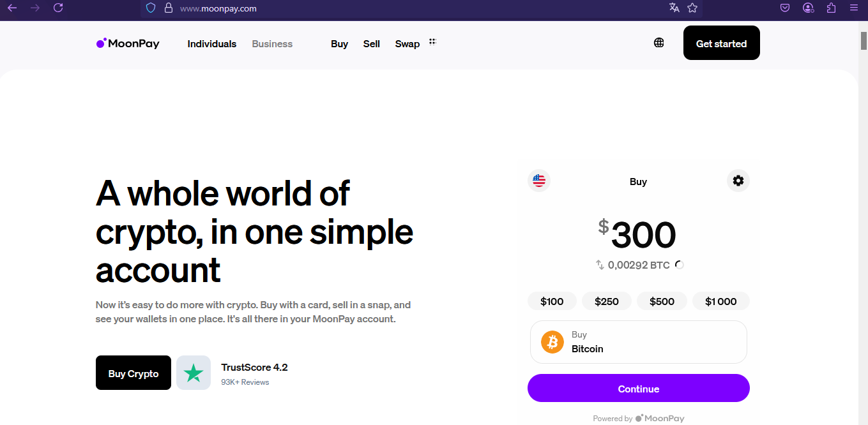Open browser extensions puzzle icon

tap(831, 8)
